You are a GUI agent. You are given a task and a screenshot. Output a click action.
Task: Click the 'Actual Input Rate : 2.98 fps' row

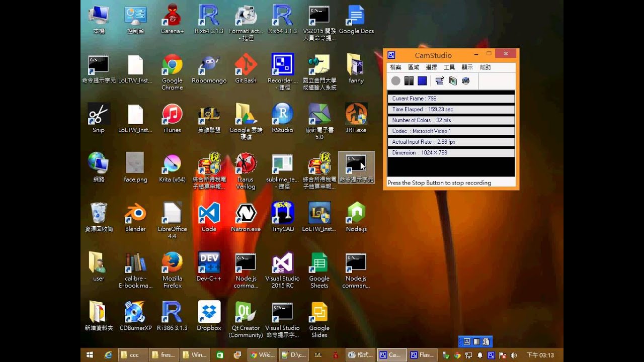pyautogui.click(x=451, y=142)
